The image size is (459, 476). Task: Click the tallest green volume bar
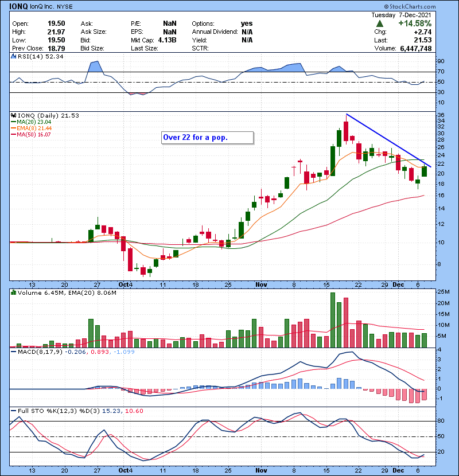click(x=333, y=320)
